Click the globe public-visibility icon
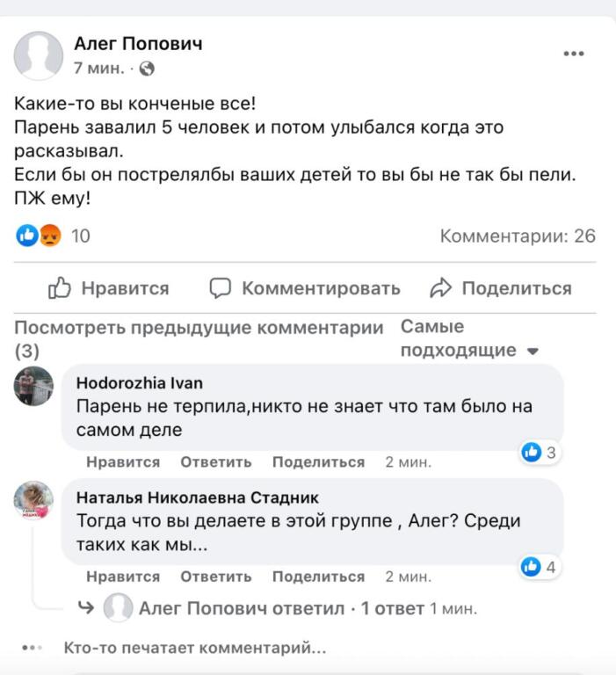616x675 pixels. click(147, 68)
